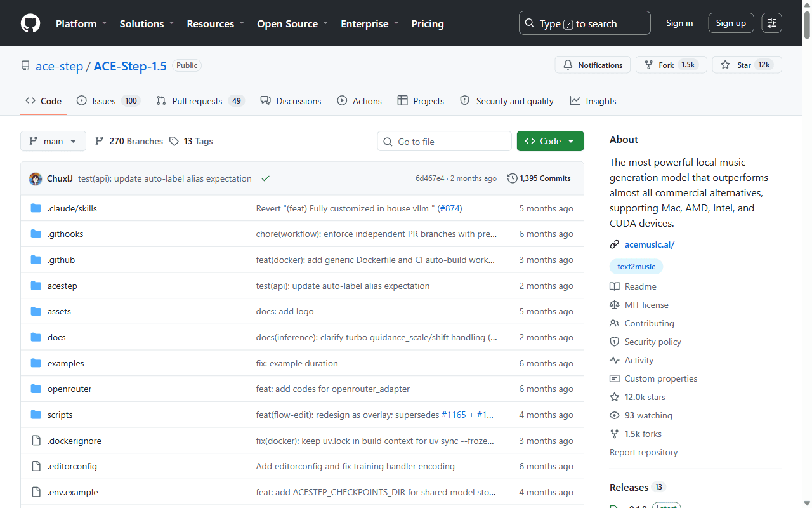This screenshot has width=812, height=508.
Task: Click the link icon beside acemusic.ai/
Action: (x=614, y=244)
